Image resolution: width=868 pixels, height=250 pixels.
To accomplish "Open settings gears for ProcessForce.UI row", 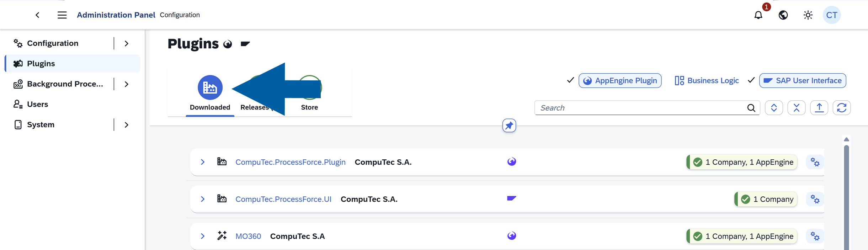I will click(x=815, y=199).
